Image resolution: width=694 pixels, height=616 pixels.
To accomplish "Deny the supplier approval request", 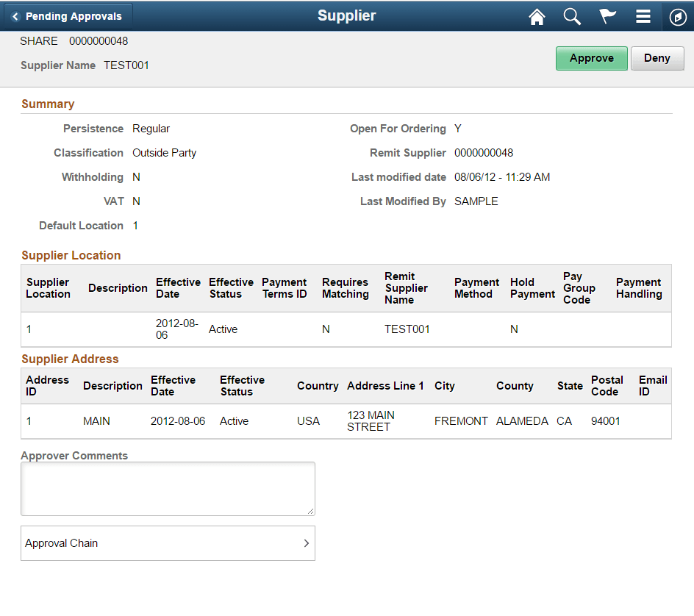I will point(657,58).
